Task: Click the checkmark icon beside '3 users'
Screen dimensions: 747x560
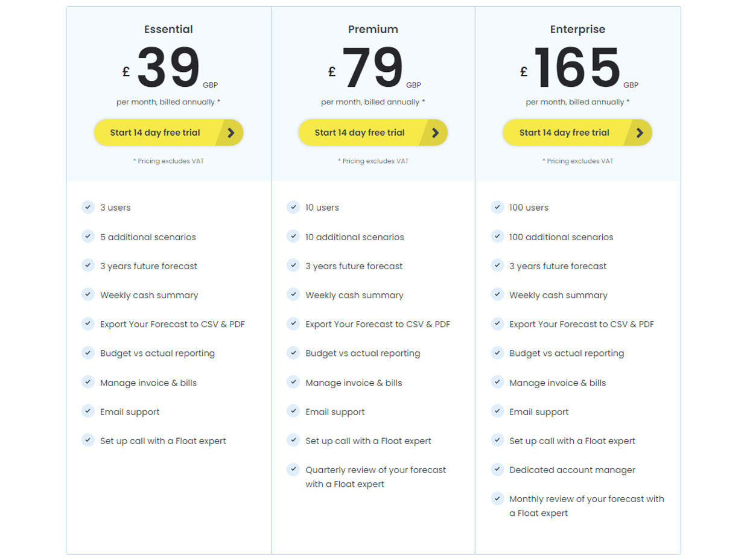Action: [x=88, y=207]
